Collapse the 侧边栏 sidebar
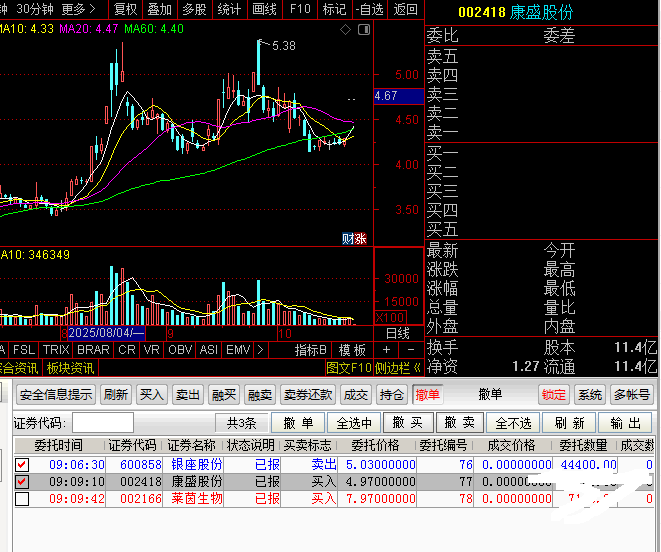The image size is (661, 552). [398, 368]
